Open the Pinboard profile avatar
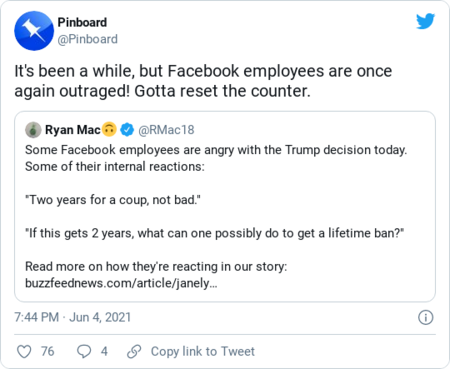Image resolution: width=450 pixels, height=369 pixels. (x=34, y=31)
